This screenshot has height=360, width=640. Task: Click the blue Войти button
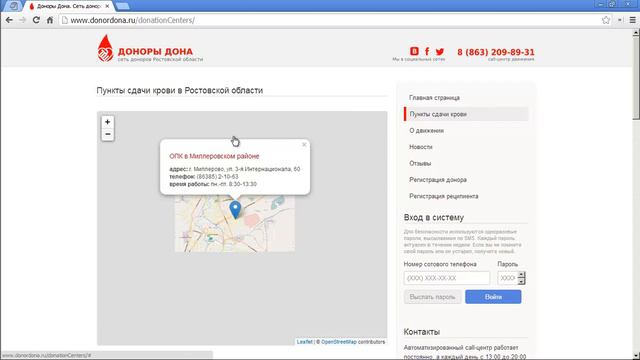pos(493,297)
